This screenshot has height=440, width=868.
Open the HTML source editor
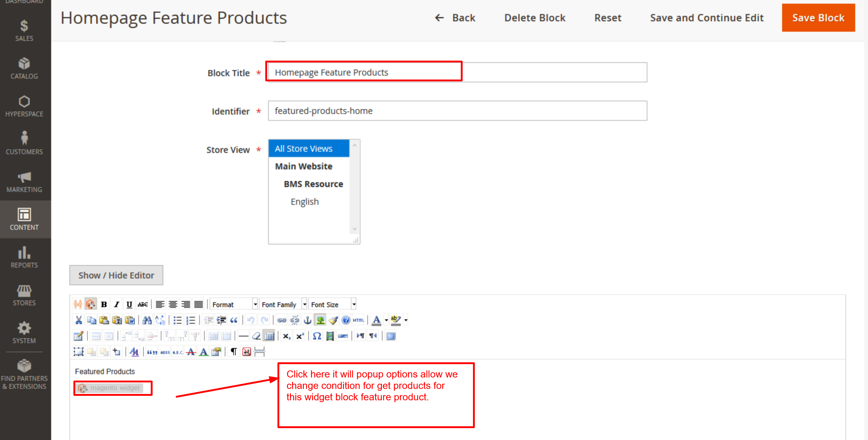[x=358, y=320]
